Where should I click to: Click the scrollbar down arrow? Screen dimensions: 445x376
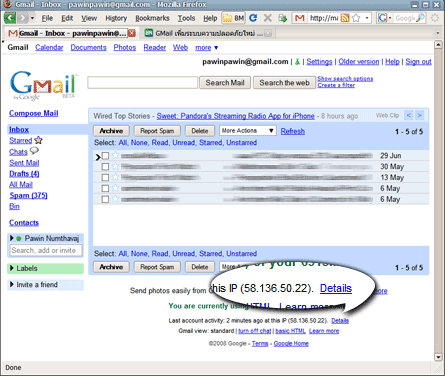click(x=438, y=357)
